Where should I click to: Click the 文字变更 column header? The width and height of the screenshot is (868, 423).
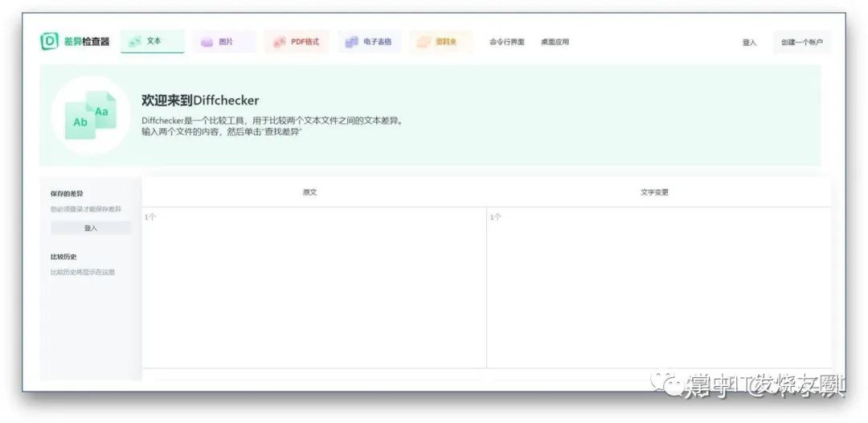tap(654, 193)
